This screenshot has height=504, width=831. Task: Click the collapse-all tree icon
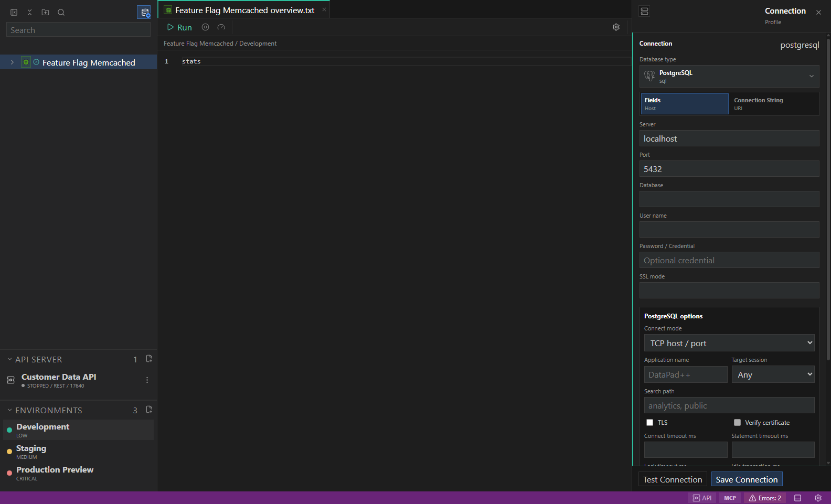pos(30,12)
